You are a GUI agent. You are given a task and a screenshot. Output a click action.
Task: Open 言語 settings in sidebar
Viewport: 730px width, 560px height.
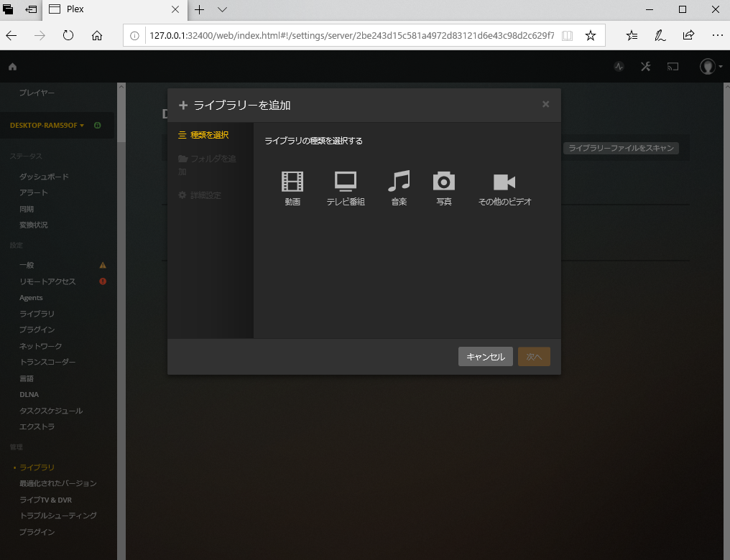click(x=27, y=378)
